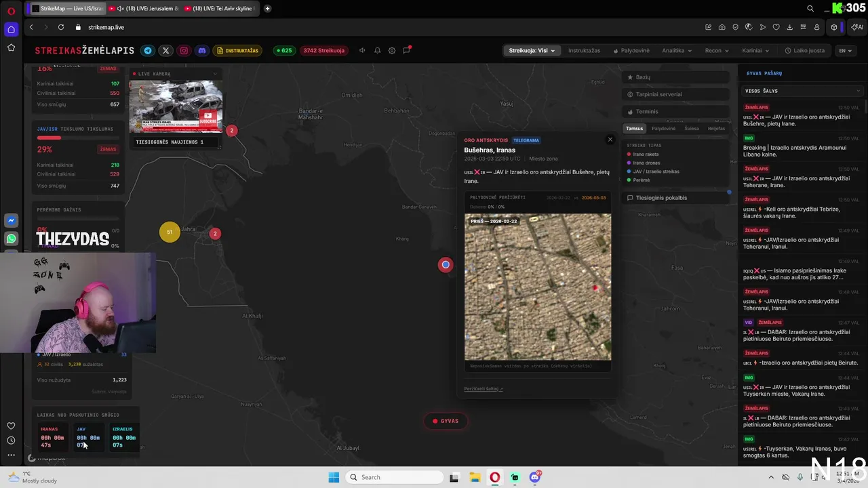Open WhatsApp in Opera sidebar
The height and width of the screenshot is (488, 868).
tap(11, 239)
